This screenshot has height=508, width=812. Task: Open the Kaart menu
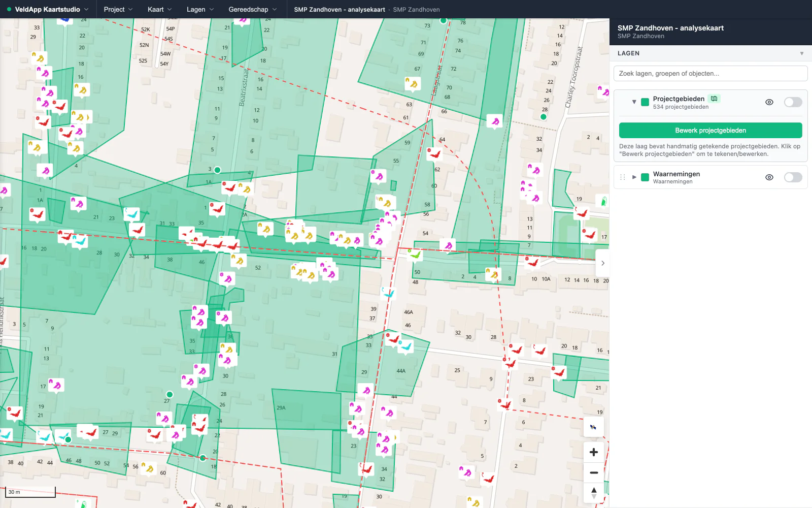[x=160, y=9]
